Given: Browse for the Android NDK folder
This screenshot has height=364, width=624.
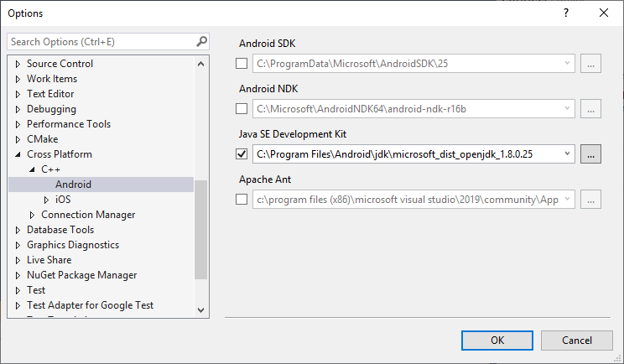Looking at the screenshot, I should point(590,108).
